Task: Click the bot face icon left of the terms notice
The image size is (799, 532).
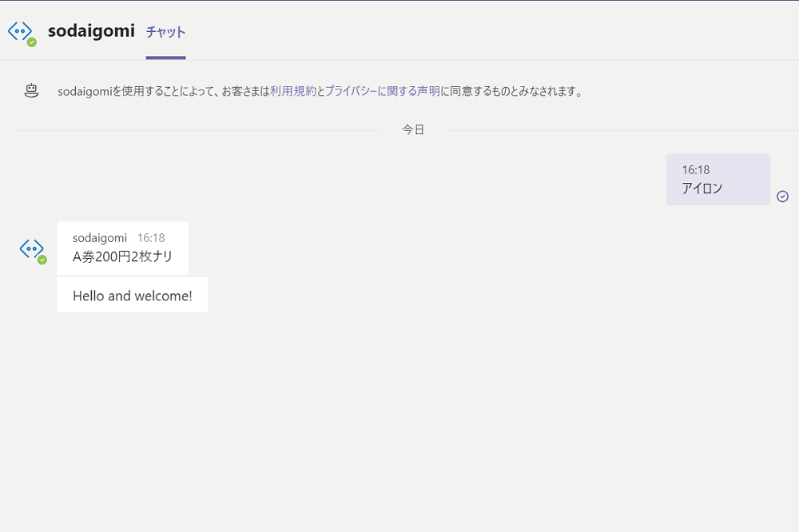Action: [30, 90]
